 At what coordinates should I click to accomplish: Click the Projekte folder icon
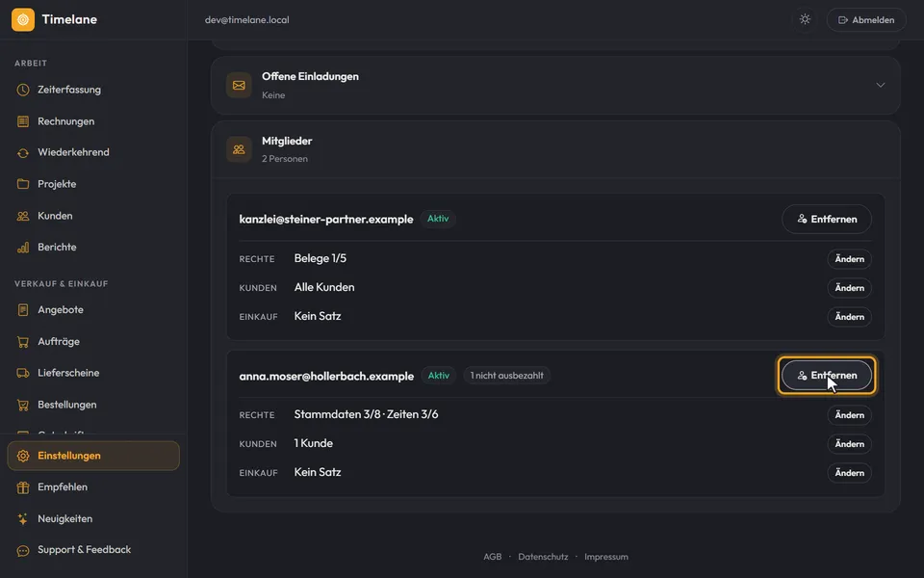23,184
